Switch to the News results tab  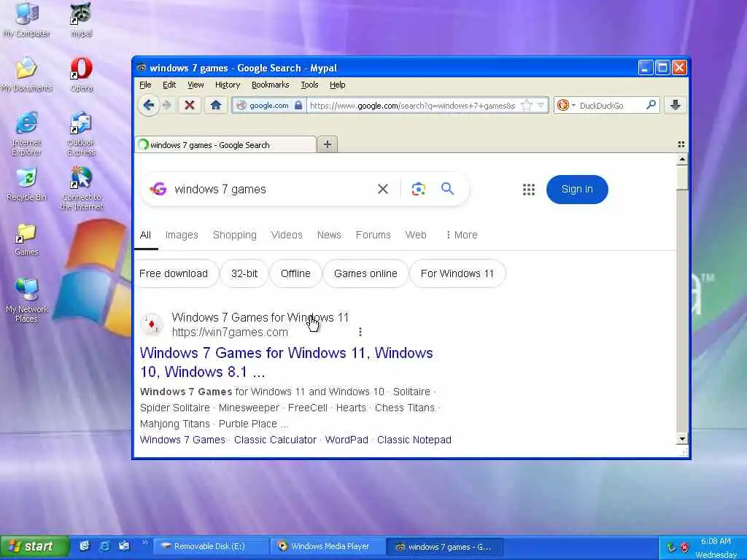click(329, 235)
